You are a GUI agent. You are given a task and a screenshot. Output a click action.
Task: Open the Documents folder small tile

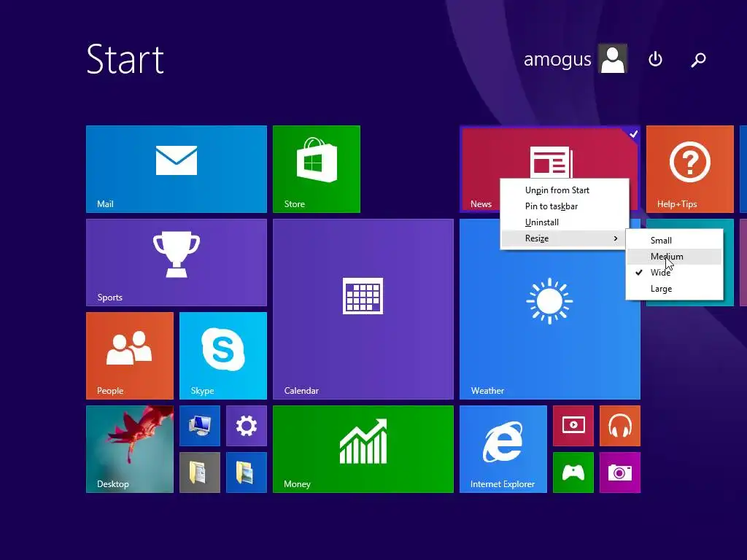[200, 472]
